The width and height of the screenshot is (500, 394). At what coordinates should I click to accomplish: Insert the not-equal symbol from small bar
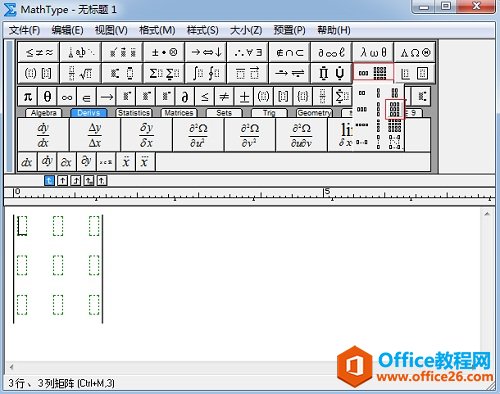(224, 97)
